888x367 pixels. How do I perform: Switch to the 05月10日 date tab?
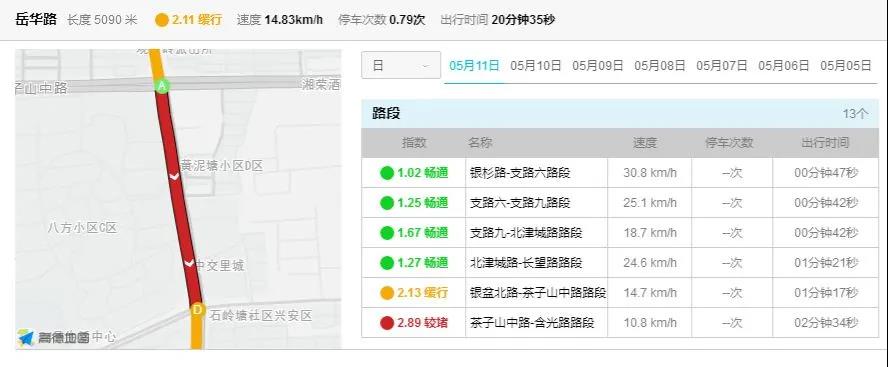click(536, 65)
